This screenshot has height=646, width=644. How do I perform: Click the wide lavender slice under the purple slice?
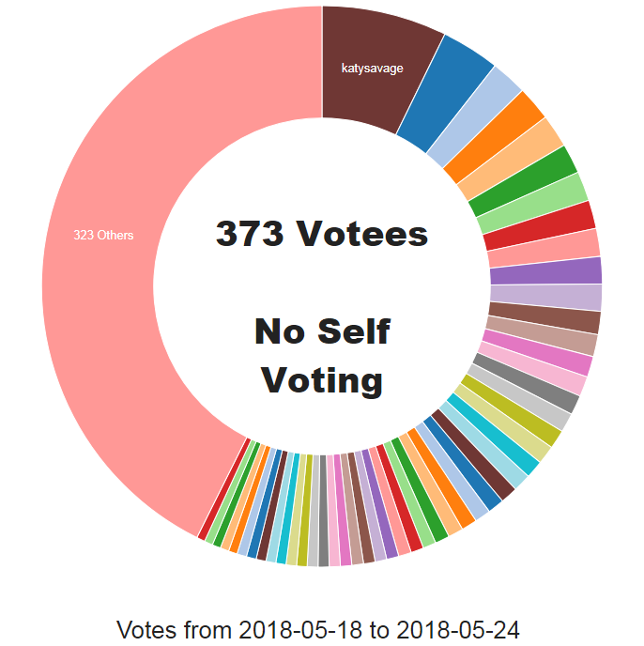point(546,297)
